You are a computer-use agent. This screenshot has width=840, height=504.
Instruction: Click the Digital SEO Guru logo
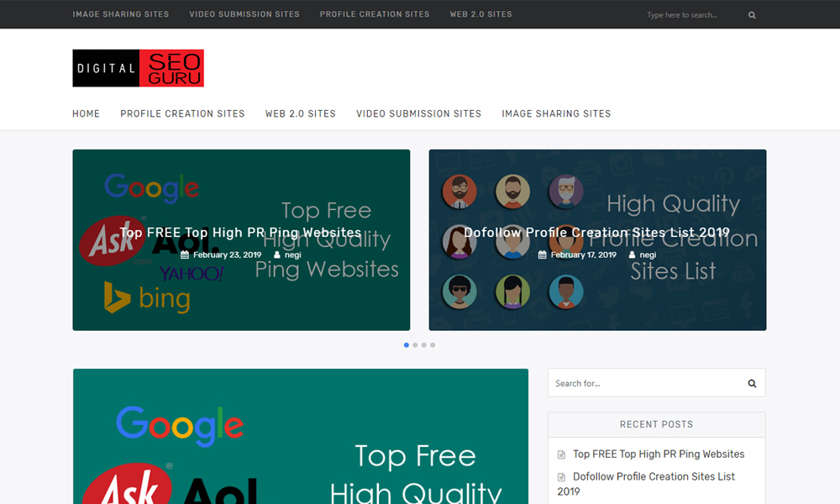138,68
